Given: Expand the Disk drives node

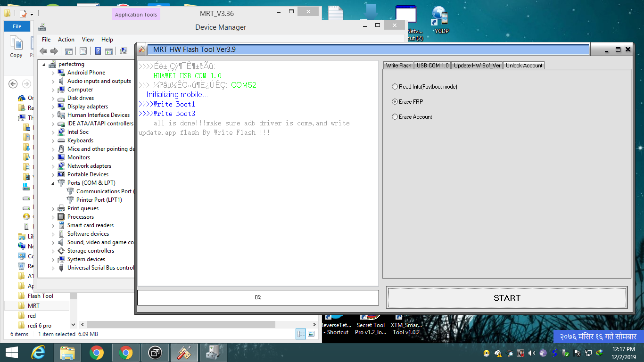Looking at the screenshot, I should [53, 99].
